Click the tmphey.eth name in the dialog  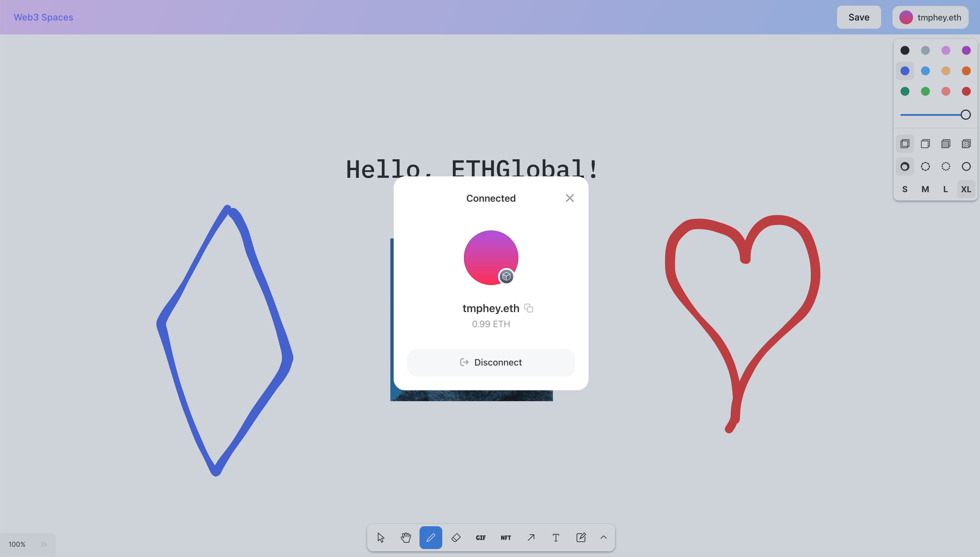click(x=491, y=308)
